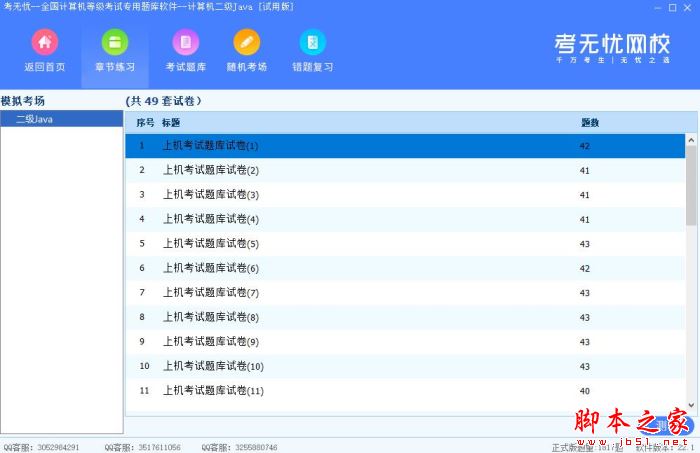Select row 上机考试题库试卷(10)

point(405,366)
